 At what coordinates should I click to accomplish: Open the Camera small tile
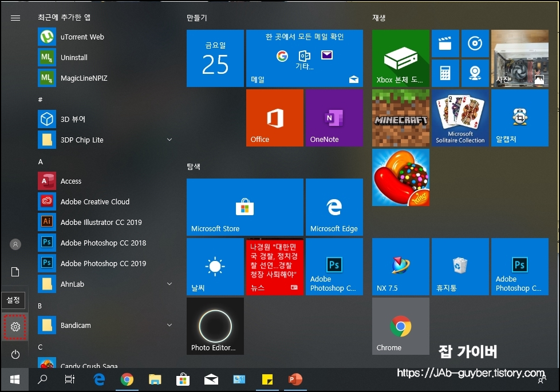(475, 73)
